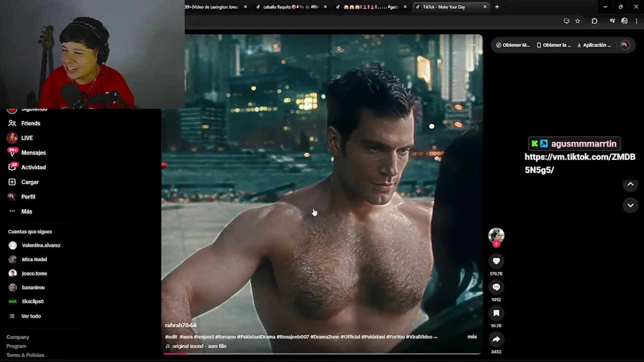The image size is (644, 362).
Task: Open rahrah7844 profile from caption
Action: 181,325
